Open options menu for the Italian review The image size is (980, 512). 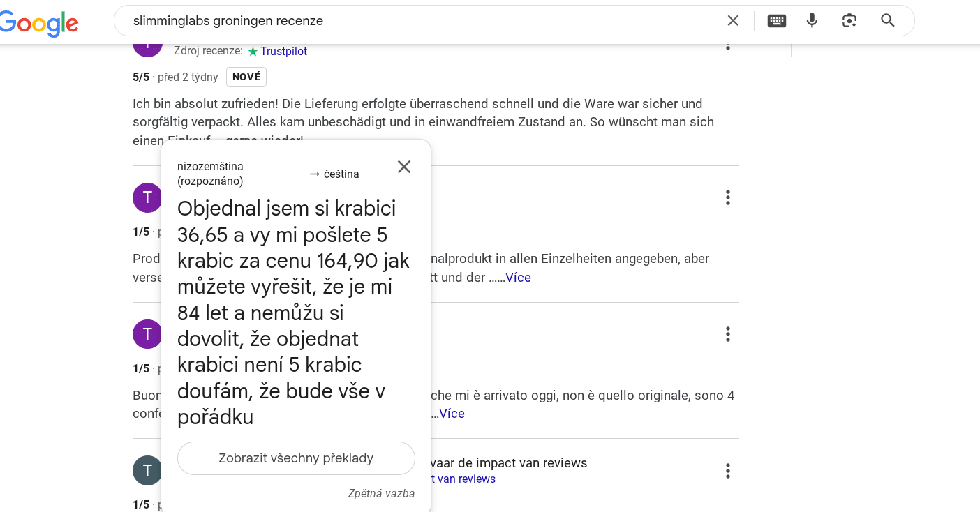point(728,334)
